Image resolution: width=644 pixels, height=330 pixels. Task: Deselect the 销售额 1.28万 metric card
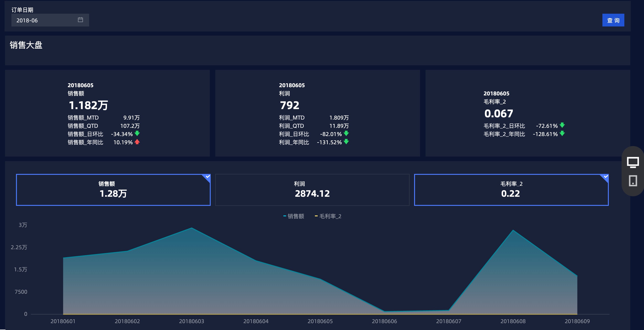click(x=113, y=190)
